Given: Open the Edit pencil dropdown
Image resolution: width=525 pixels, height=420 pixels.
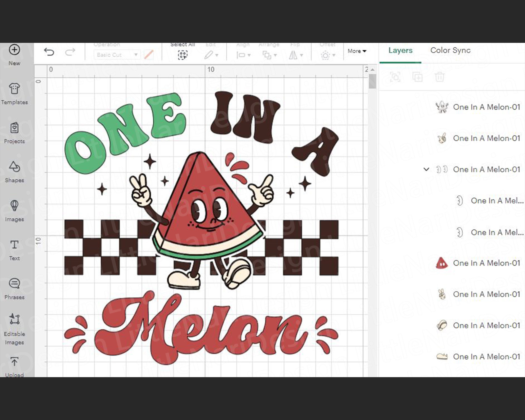Looking at the screenshot, I should pyautogui.click(x=211, y=55).
